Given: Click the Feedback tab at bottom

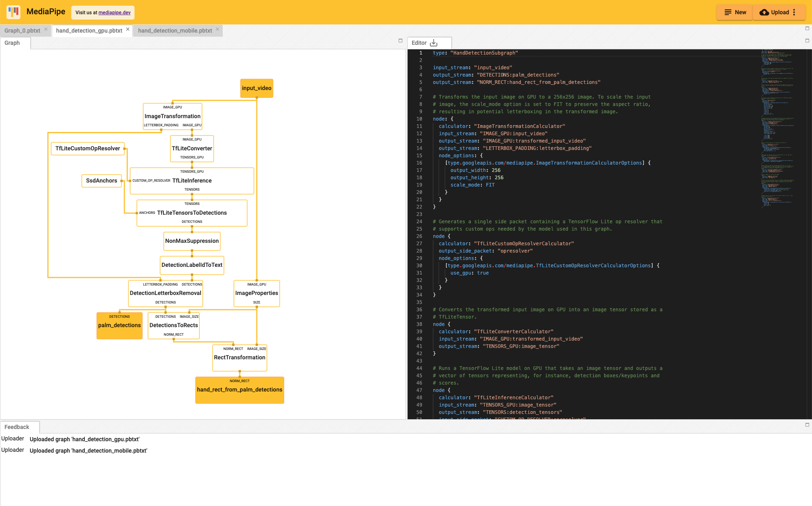Looking at the screenshot, I should (17, 426).
